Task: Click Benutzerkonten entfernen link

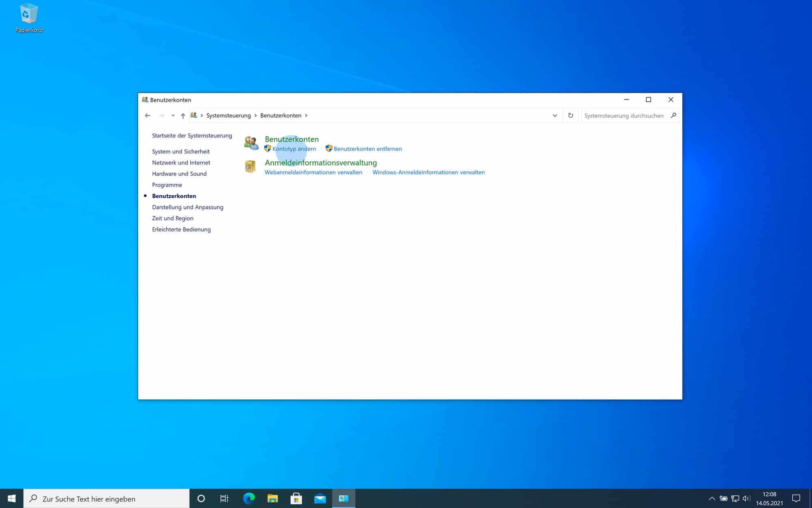Action: click(368, 149)
